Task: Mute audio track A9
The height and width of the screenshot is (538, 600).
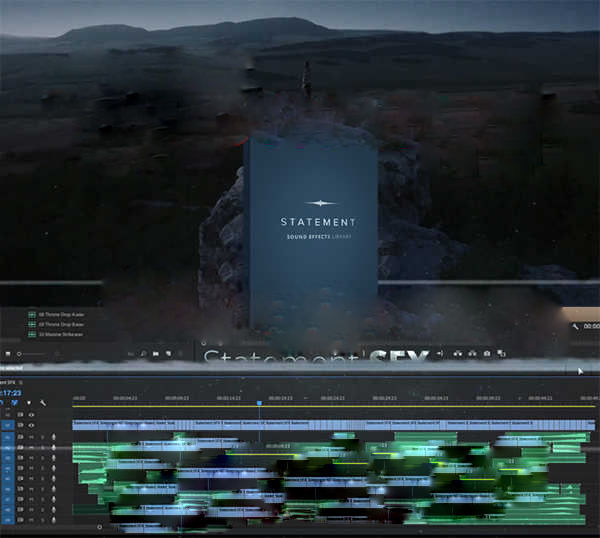Action: [32, 520]
